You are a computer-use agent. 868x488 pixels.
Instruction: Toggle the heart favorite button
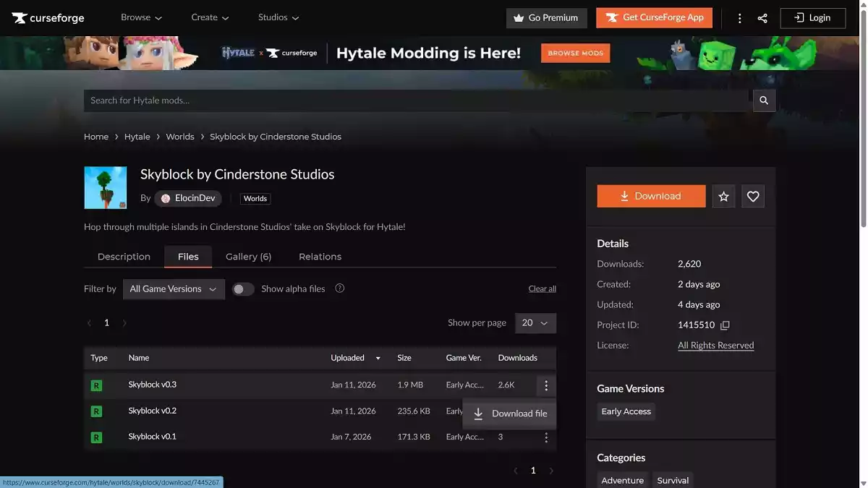click(752, 195)
